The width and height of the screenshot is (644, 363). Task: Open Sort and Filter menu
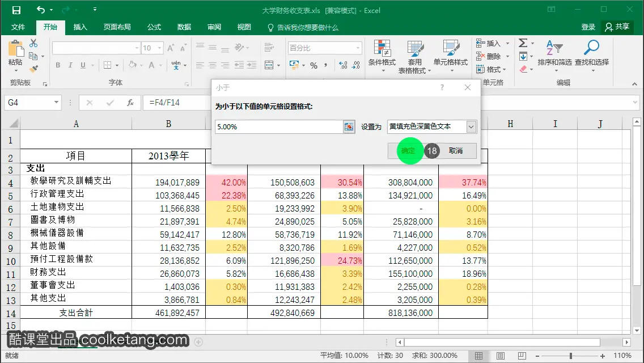point(555,56)
